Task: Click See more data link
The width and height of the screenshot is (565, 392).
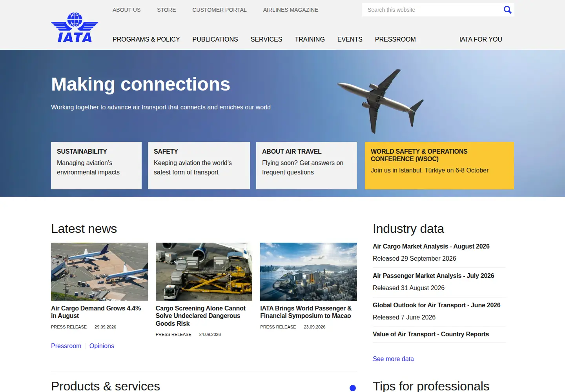Action: [393, 359]
